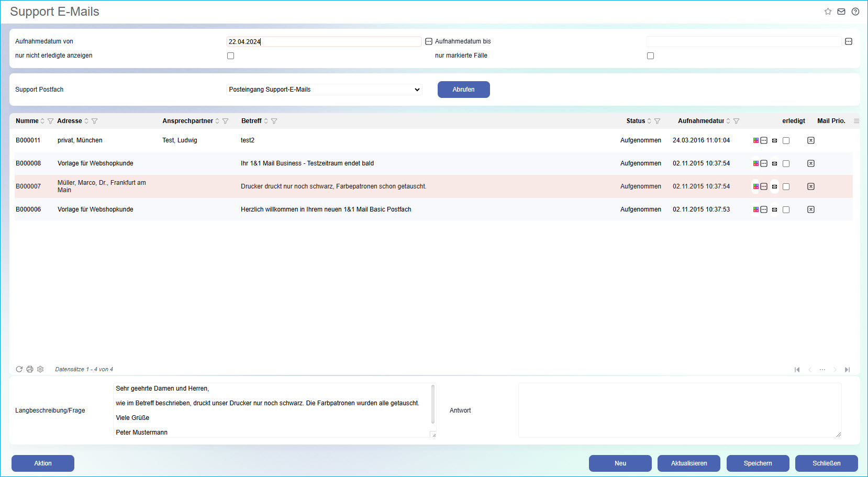Open table column menu hamburger icon
The height and width of the screenshot is (477, 868).
click(856, 121)
